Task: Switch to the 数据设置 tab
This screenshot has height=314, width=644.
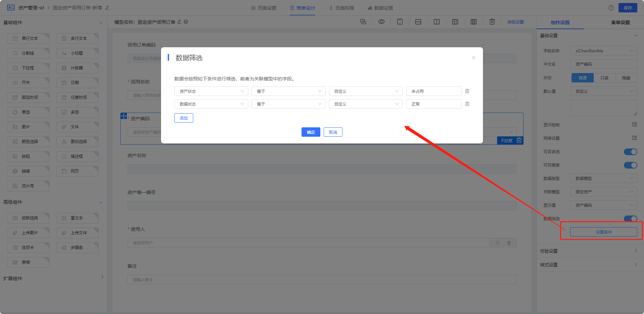Action: 380,8
